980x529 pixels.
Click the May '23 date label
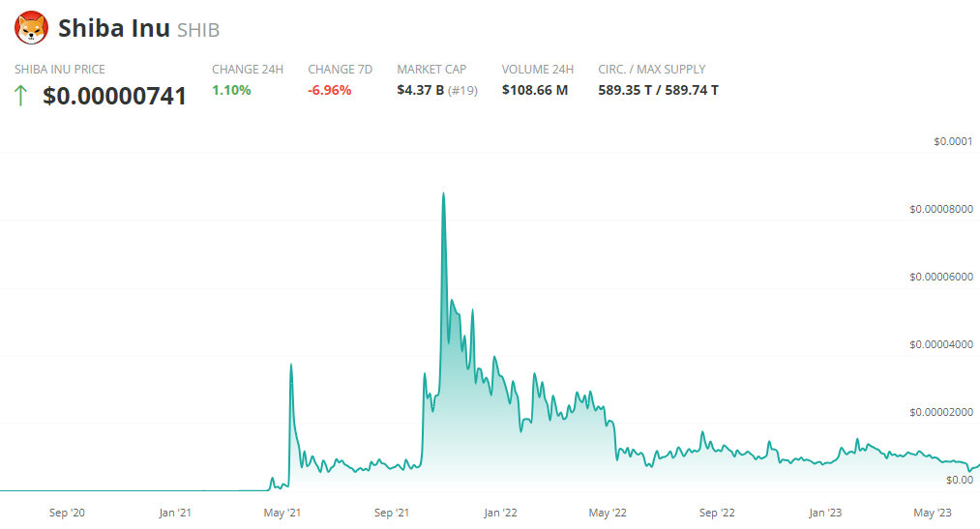point(935,513)
